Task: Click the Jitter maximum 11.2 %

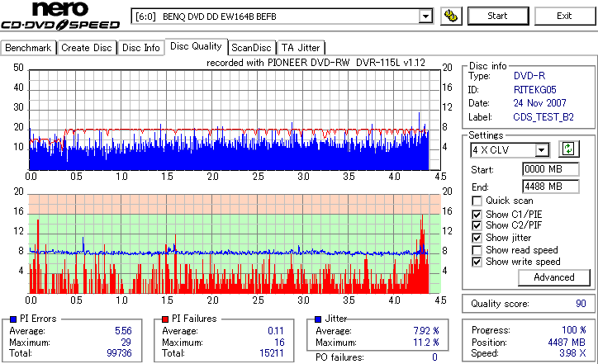Action: (426, 343)
